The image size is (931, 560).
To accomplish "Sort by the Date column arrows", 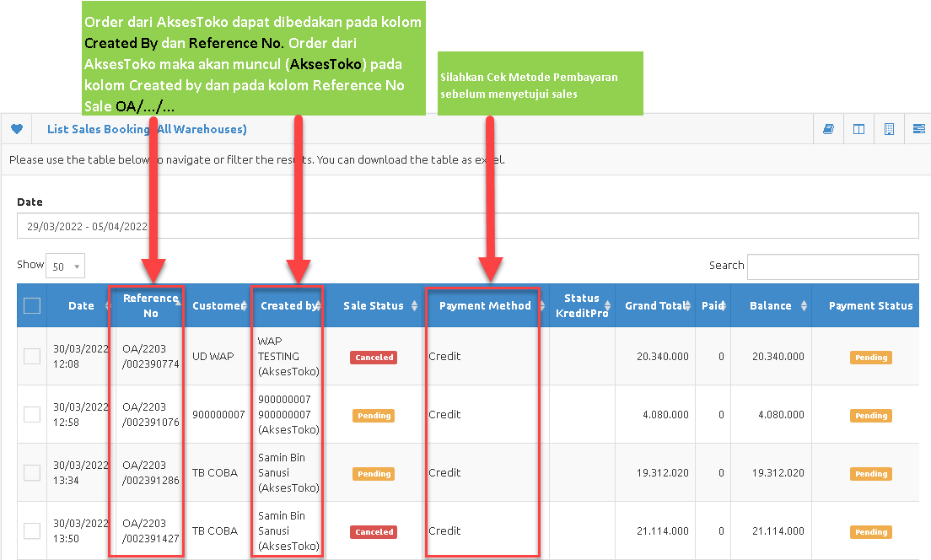I will 107,305.
